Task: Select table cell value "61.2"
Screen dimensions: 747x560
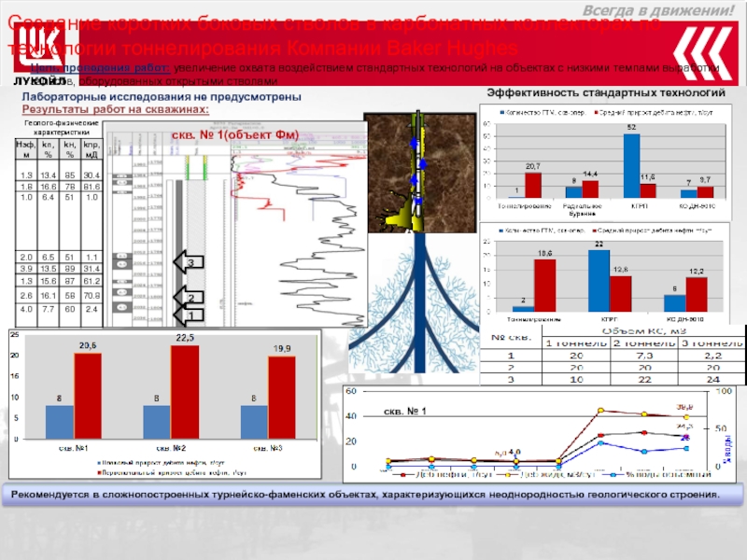Action: click(x=91, y=281)
